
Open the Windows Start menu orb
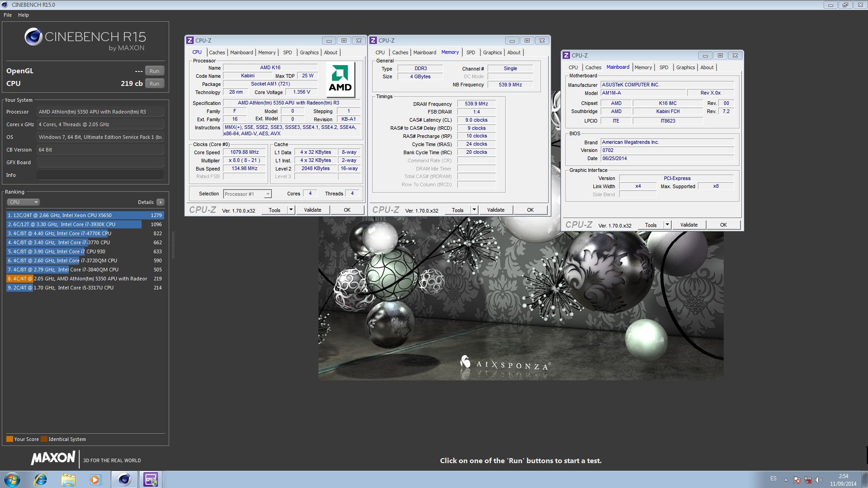coord(12,479)
